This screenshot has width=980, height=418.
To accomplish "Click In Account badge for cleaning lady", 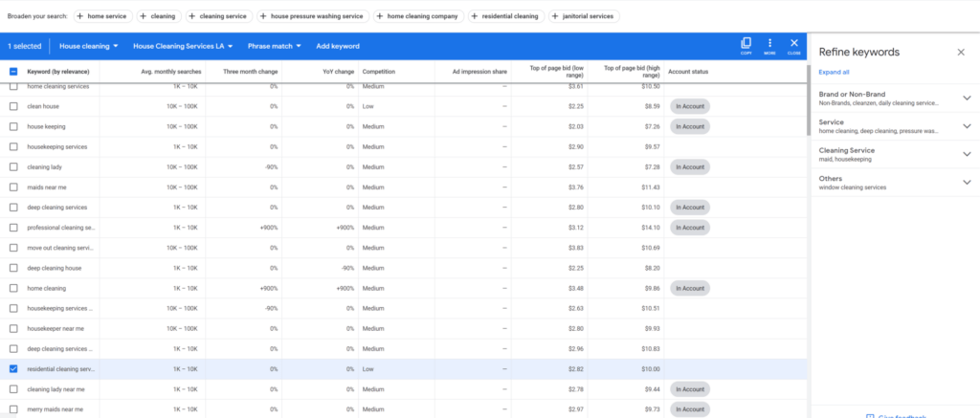I will pyautogui.click(x=690, y=166).
